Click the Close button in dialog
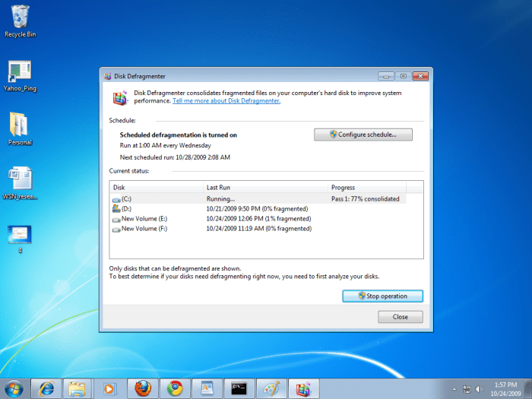 click(x=400, y=317)
